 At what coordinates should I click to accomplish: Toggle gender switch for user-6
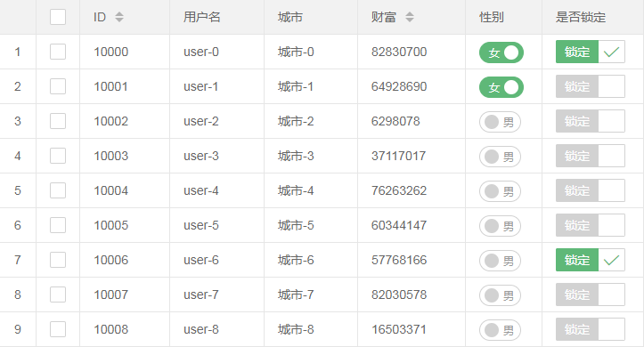coord(500,261)
